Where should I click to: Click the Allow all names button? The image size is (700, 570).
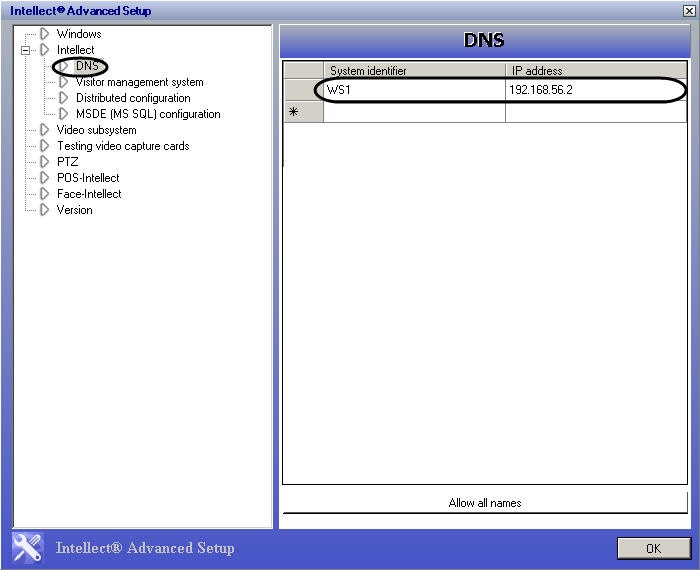(x=485, y=503)
